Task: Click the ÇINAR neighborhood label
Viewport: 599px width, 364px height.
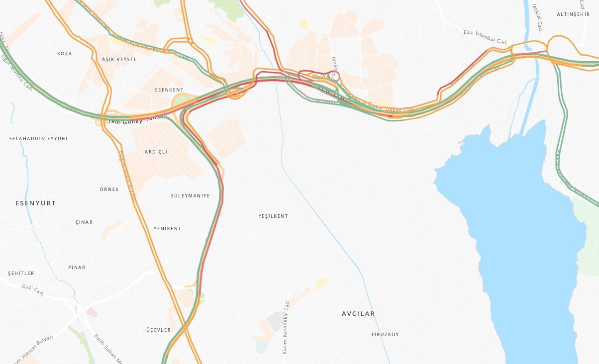Action: (x=84, y=222)
